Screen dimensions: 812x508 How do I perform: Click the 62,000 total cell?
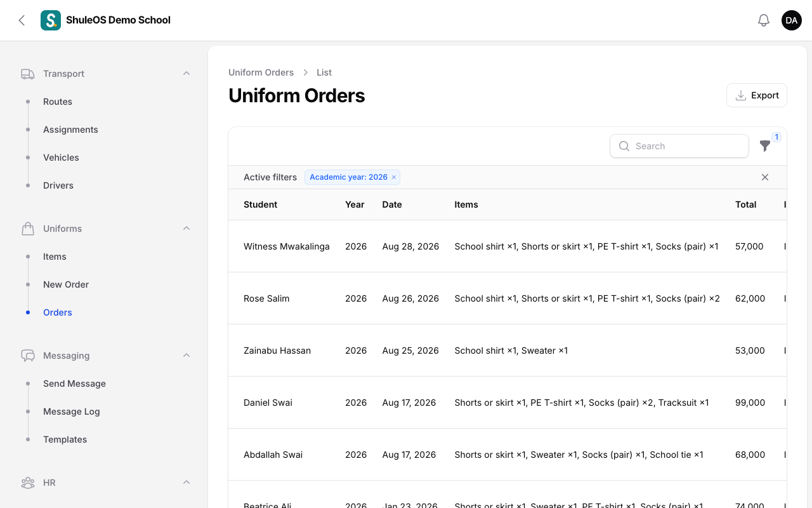click(750, 298)
